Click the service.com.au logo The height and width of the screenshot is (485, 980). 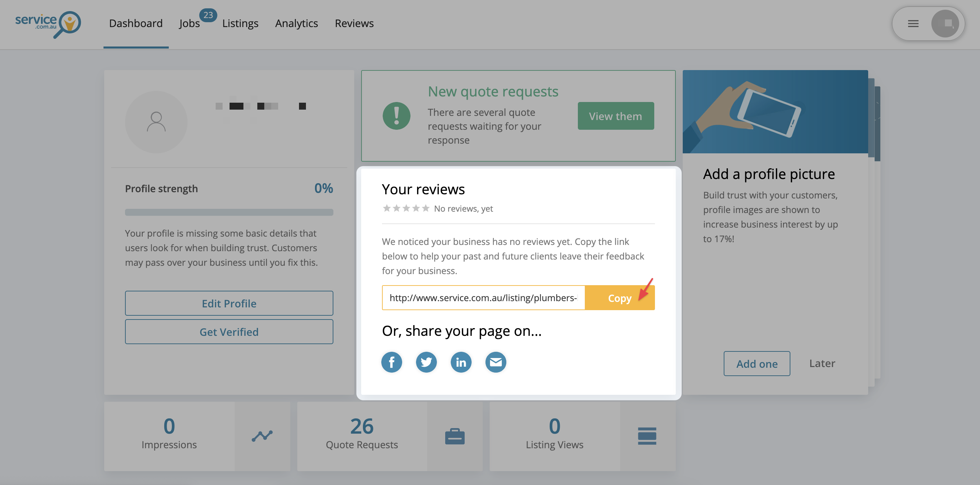click(x=48, y=24)
